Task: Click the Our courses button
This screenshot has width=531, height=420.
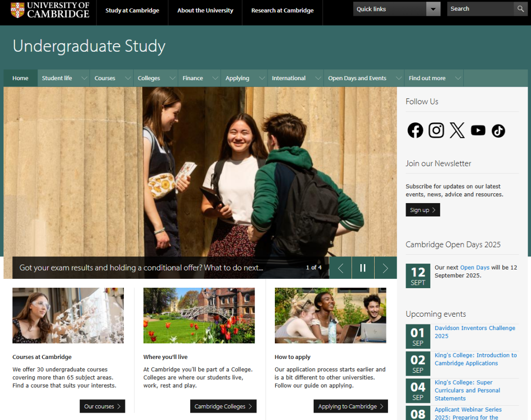Action: 102,406
